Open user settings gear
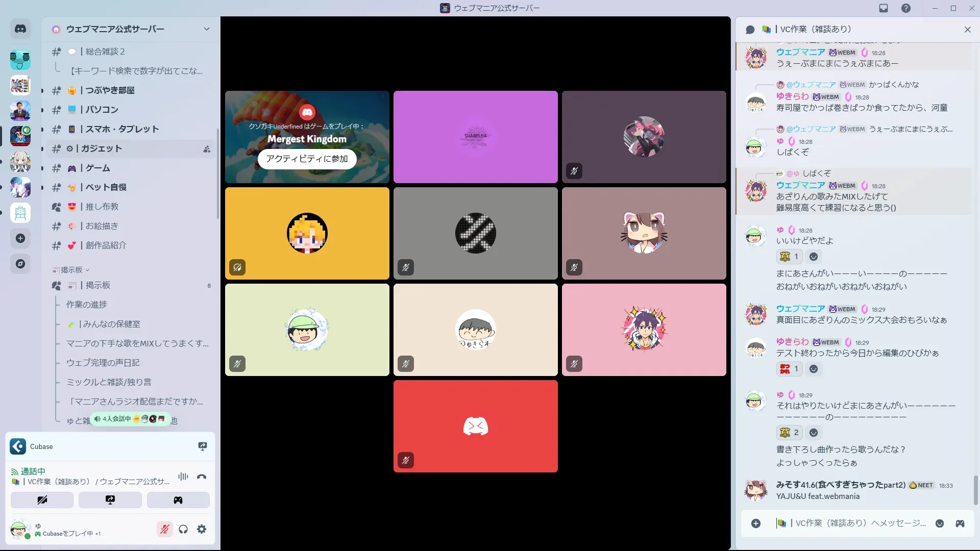This screenshot has height=551, width=980. pos(202,530)
